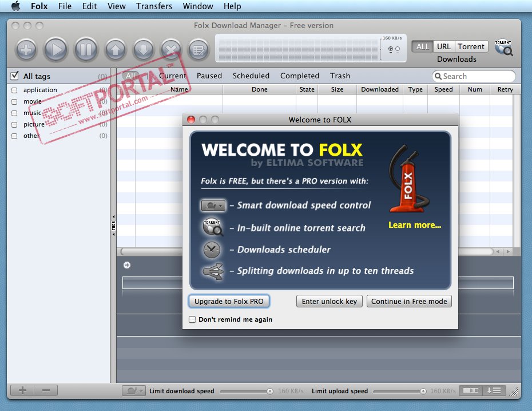Check the picture tag checkbox
This screenshot has width=532, height=411.
pos(14,125)
